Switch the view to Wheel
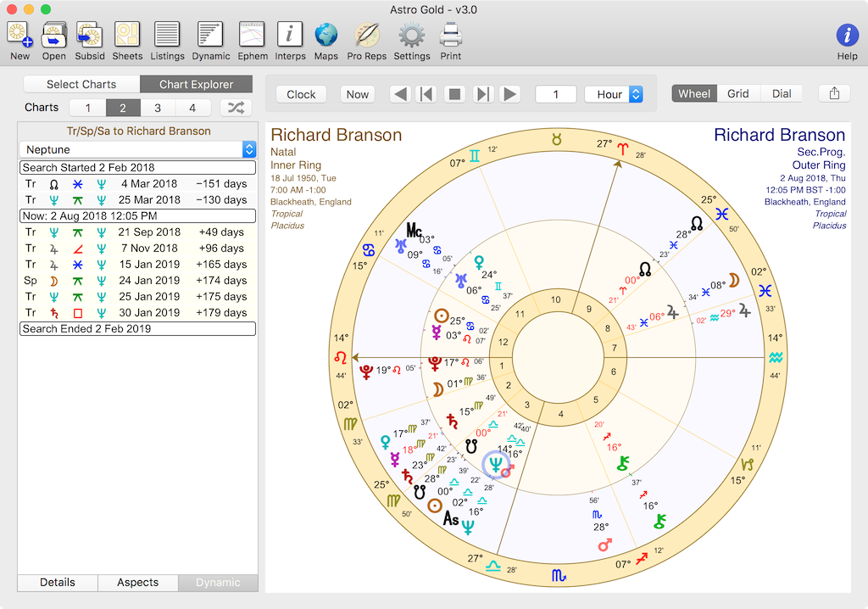This screenshot has width=868, height=609. [x=694, y=93]
